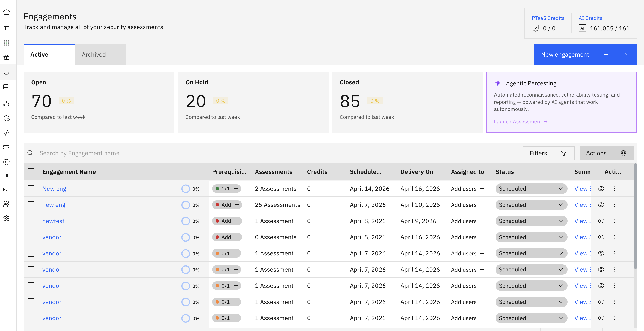Screen dimensions: 644x331
Task: Focus the Search by Engagement name field
Action: [275, 153]
